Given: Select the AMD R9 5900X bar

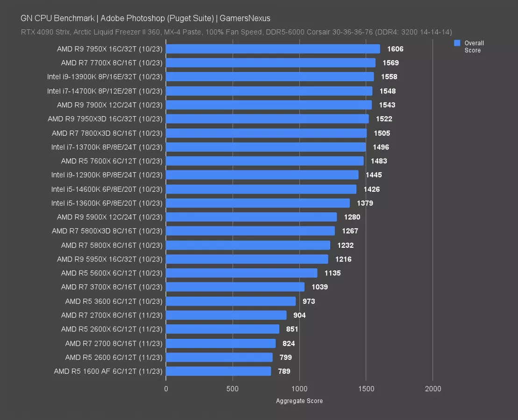Looking at the screenshot, I should (251, 217).
